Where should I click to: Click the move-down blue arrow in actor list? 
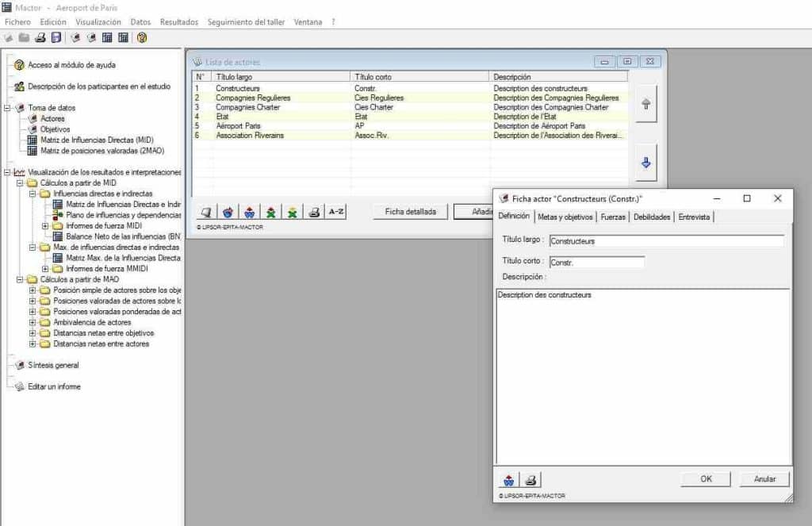coord(645,163)
